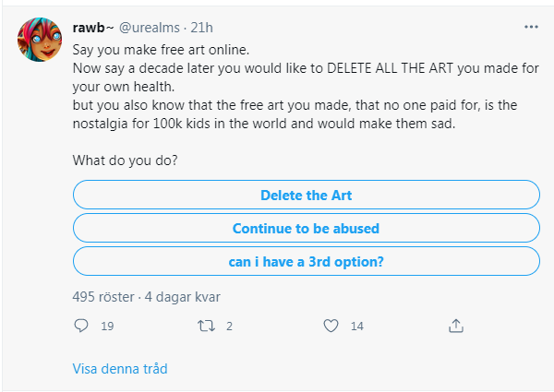Open the share upload arrow icon
554x392 pixels.
click(456, 326)
